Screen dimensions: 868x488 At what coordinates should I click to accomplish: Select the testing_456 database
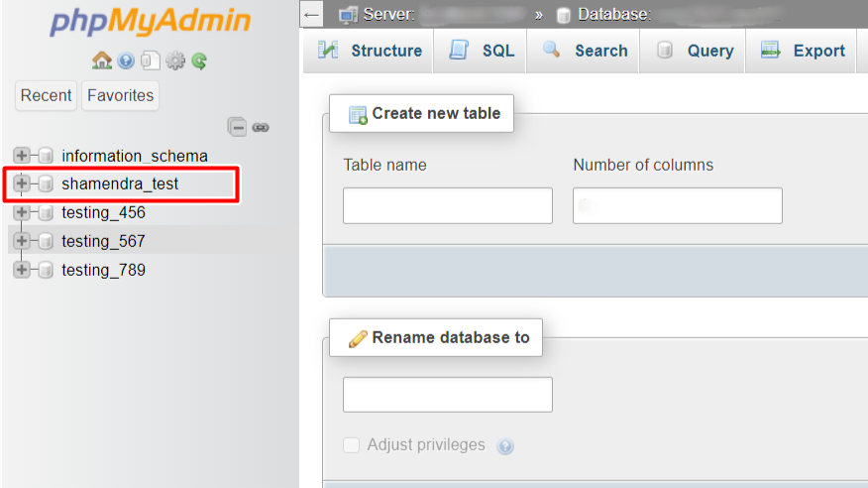(x=103, y=212)
